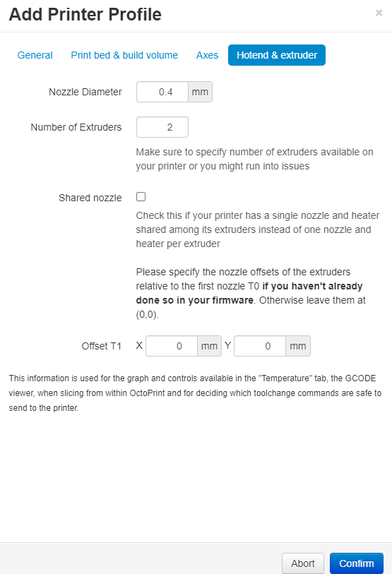Viewport: 392px width, 574px height.
Task: Focus the Nozzle Diameter input field
Action: [162, 92]
